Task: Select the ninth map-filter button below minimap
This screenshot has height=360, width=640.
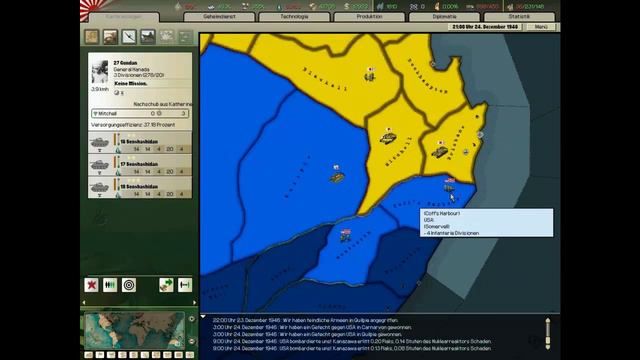Action: [178, 355]
